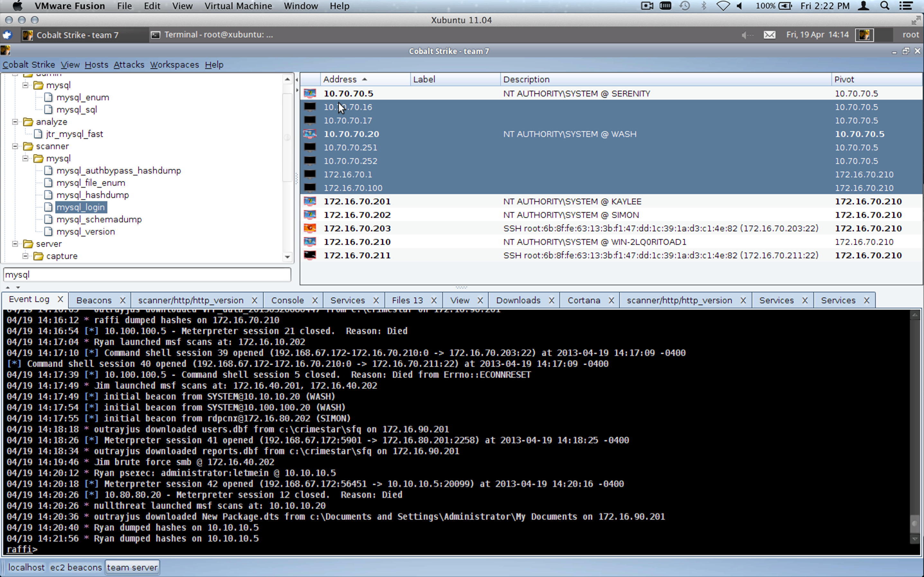Screen dimensions: 924x577
Task: Click the jtr_mysql_fast module icon
Action: [x=38, y=134]
